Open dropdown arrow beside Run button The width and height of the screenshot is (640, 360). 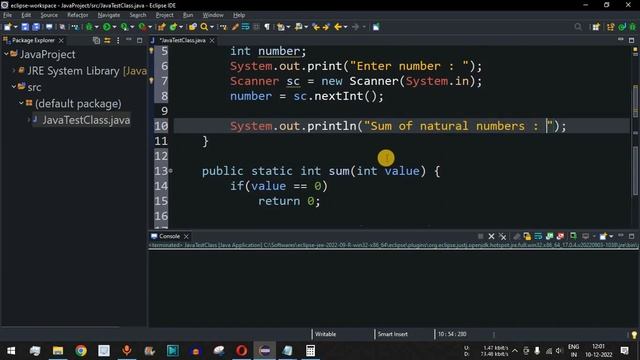(114, 27)
